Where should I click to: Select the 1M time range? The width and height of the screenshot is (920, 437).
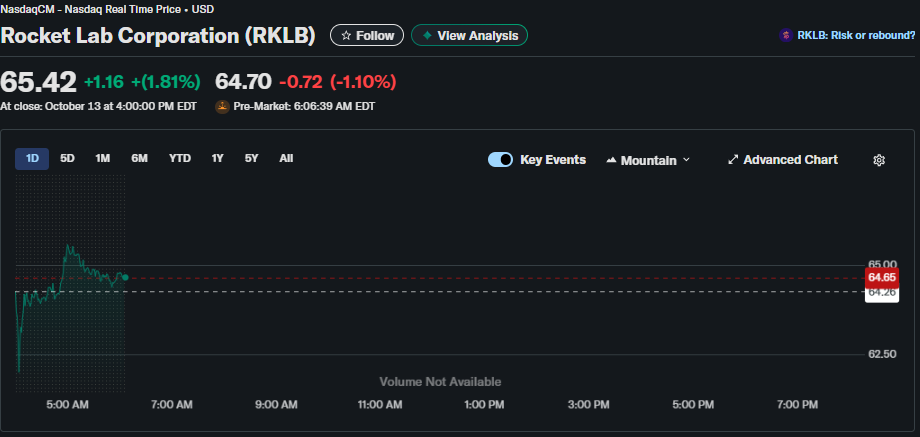(x=102, y=158)
